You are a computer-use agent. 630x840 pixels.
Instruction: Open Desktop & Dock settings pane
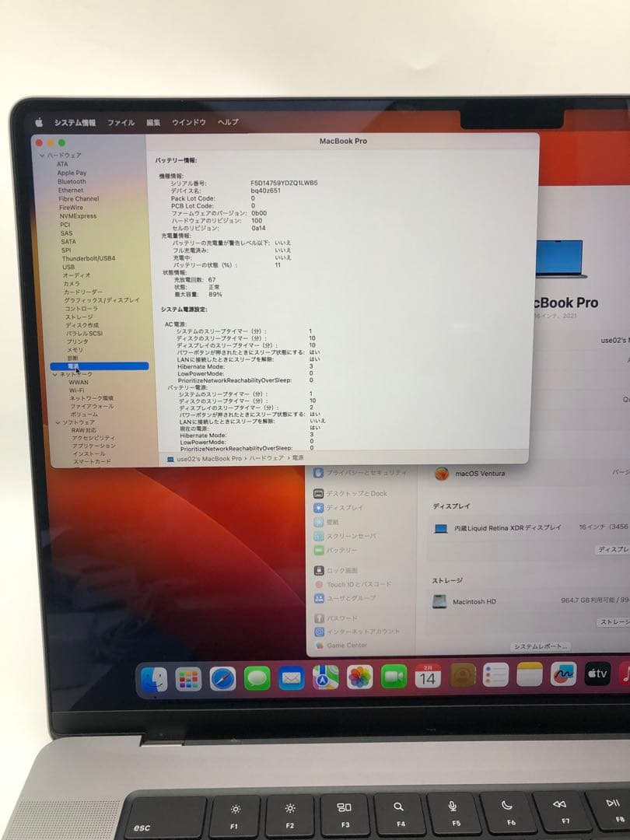[350, 493]
